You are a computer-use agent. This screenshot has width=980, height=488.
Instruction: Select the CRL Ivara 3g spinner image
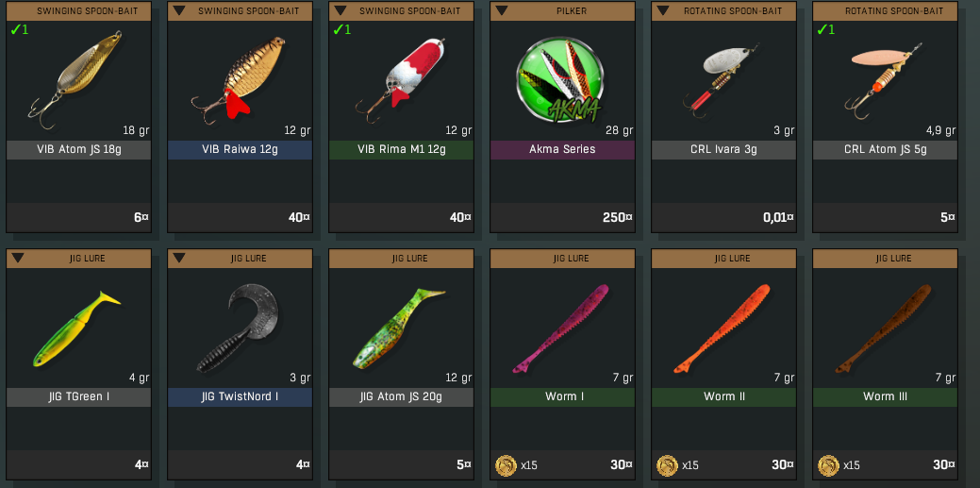click(x=722, y=79)
